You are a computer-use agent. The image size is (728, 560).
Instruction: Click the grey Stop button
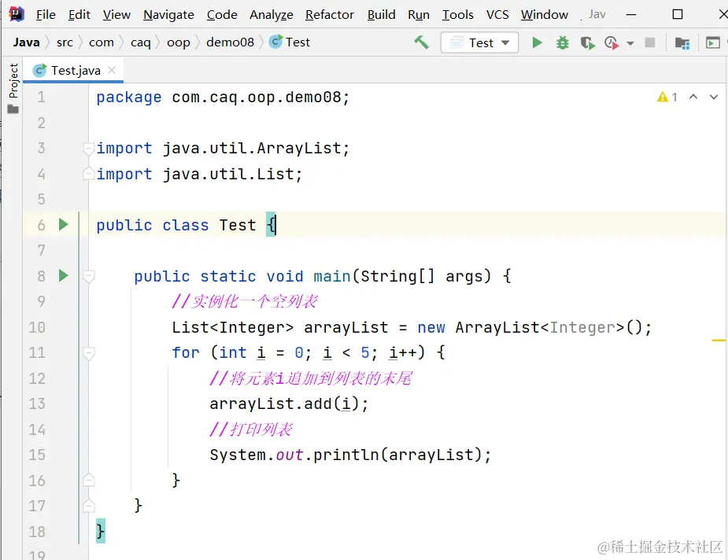pos(650,42)
